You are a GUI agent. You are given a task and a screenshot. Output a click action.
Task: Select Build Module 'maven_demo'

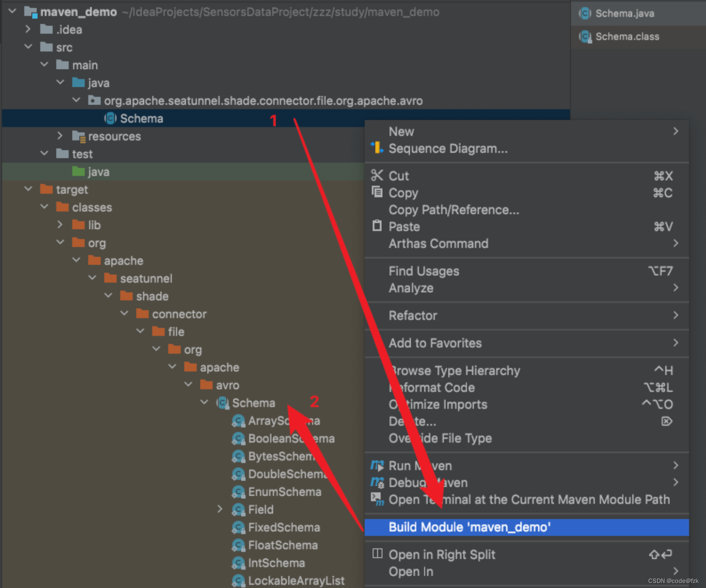tap(527, 527)
